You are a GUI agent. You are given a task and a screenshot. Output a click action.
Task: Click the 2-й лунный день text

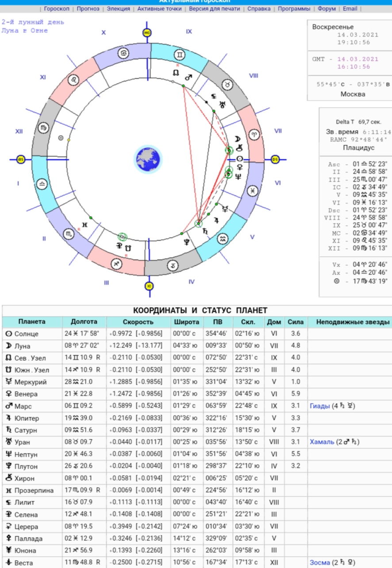pyautogui.click(x=33, y=22)
